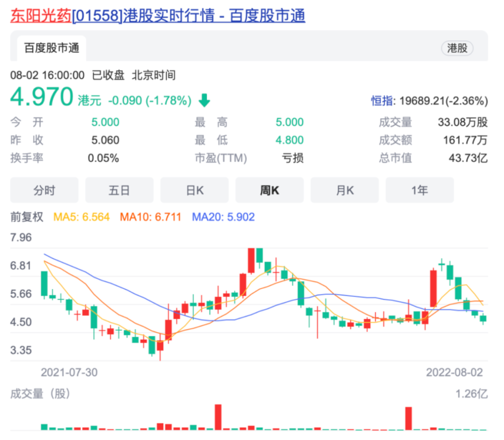Select the 百度股市通 tab
This screenshot has width=504, height=440.
click(52, 48)
